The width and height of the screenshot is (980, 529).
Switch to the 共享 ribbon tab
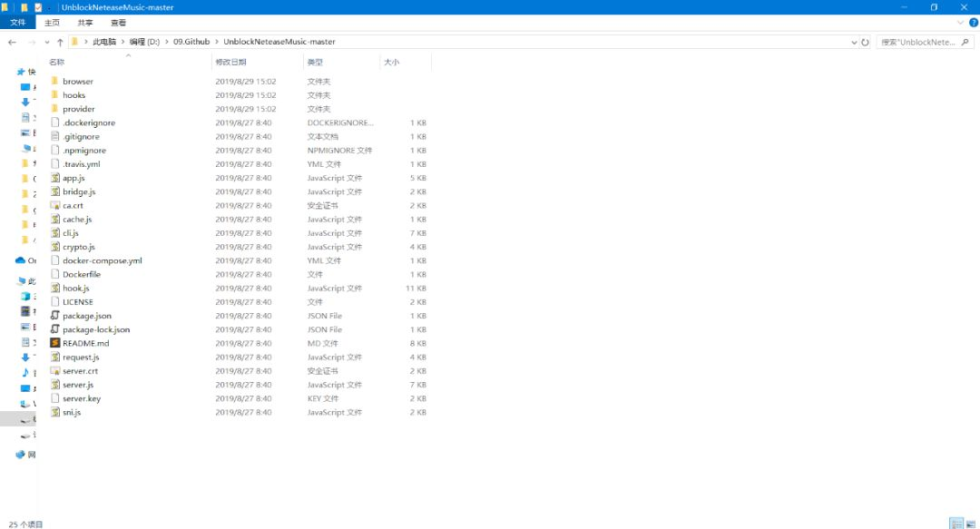tap(85, 23)
